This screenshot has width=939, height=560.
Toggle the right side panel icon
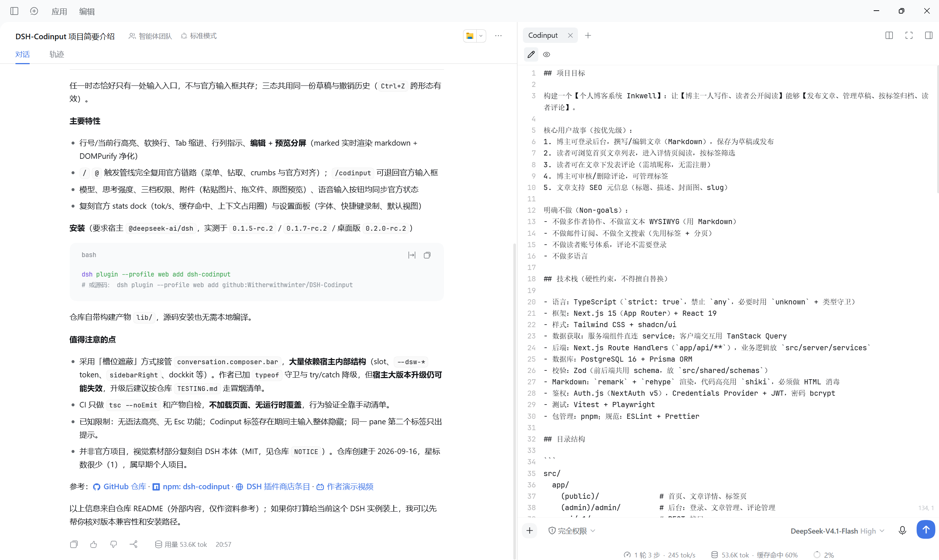(x=928, y=36)
